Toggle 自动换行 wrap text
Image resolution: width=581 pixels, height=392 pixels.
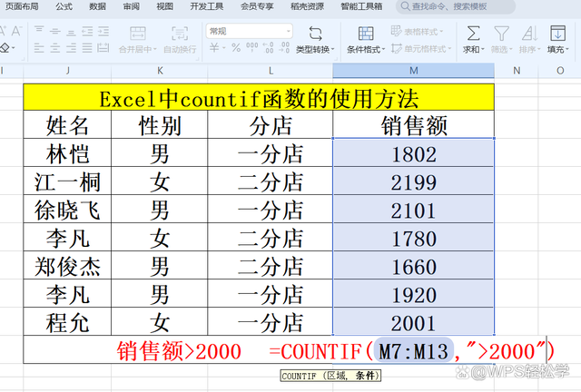click(x=180, y=34)
